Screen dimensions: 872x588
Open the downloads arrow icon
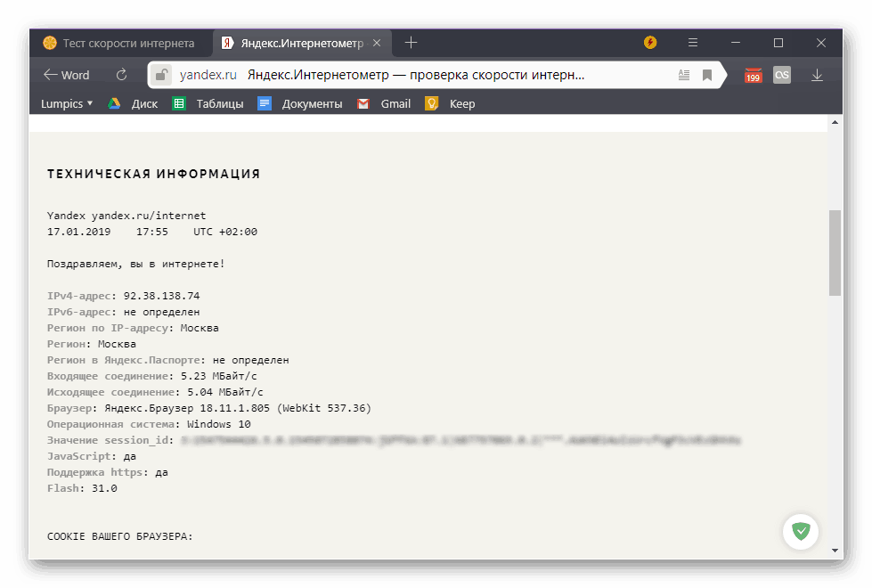pyautogui.click(x=817, y=76)
